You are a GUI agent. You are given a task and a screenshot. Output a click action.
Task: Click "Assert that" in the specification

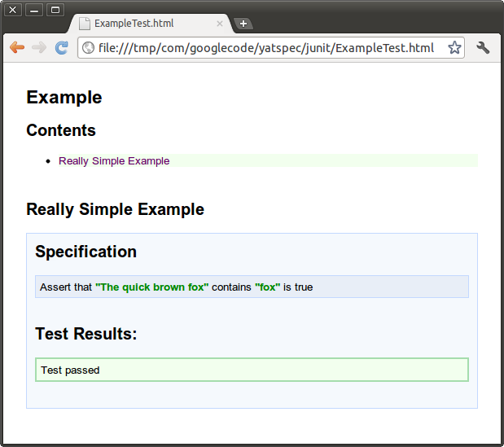coord(66,287)
